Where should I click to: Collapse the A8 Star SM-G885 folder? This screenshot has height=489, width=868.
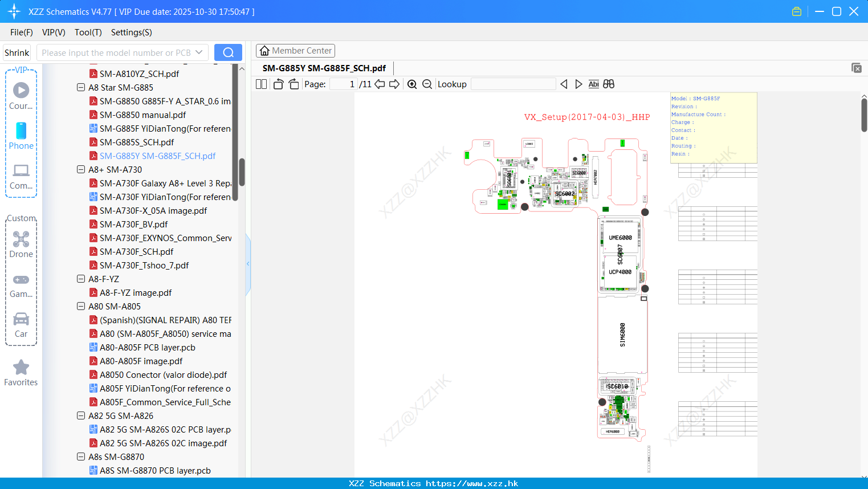pos(81,88)
